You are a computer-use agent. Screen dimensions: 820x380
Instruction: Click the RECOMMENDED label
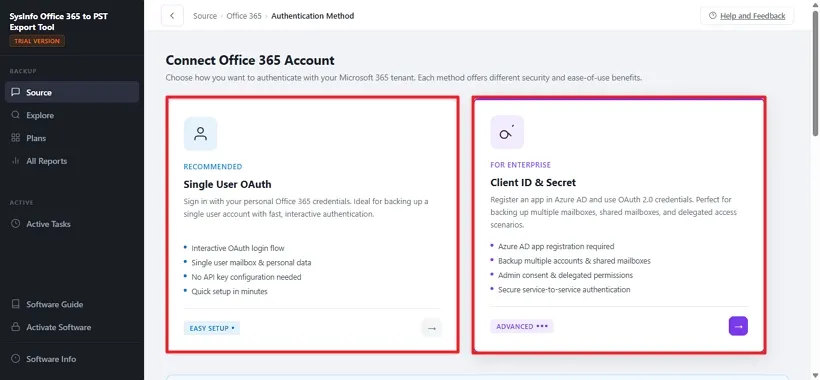(x=213, y=167)
